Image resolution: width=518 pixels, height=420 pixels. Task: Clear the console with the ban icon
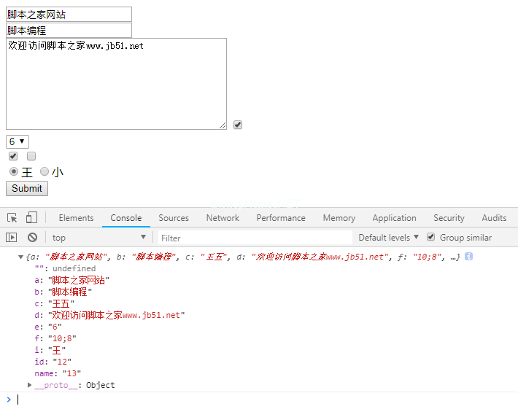coord(32,238)
